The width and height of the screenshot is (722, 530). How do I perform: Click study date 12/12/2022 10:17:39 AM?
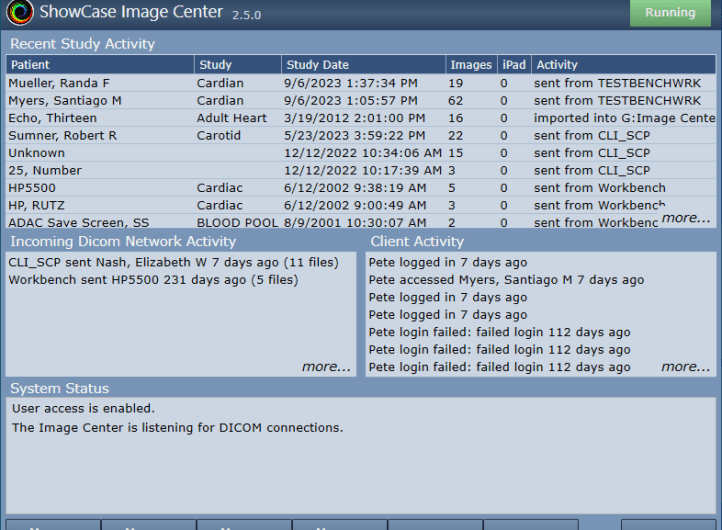click(363, 170)
